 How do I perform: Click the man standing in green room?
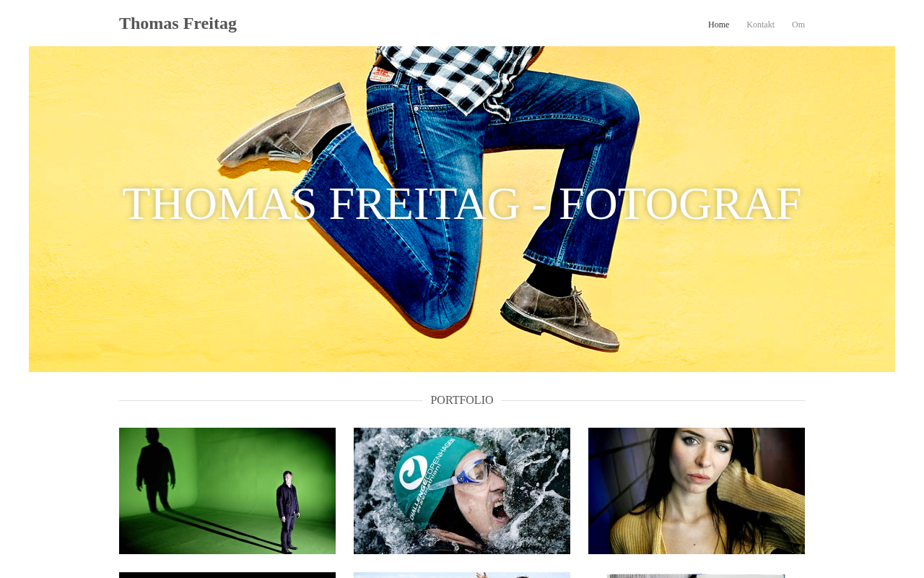(x=287, y=510)
